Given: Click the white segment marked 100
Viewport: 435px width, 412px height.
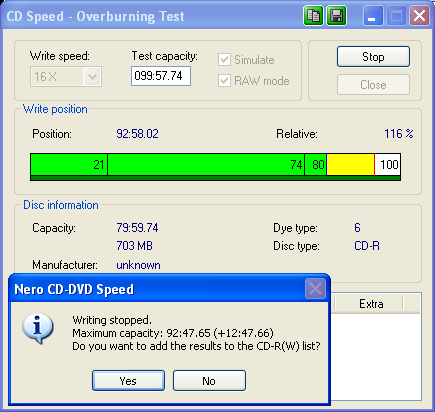Looking at the screenshot, I should pyautogui.click(x=387, y=164).
